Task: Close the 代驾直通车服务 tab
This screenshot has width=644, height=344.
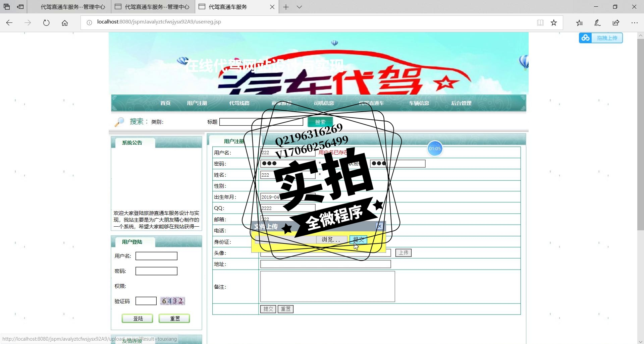Action: tap(272, 7)
